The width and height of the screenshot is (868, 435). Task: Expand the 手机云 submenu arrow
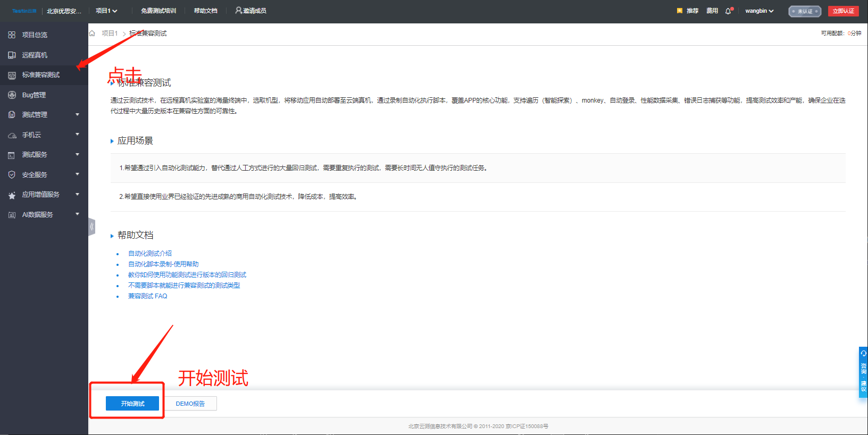click(x=77, y=135)
